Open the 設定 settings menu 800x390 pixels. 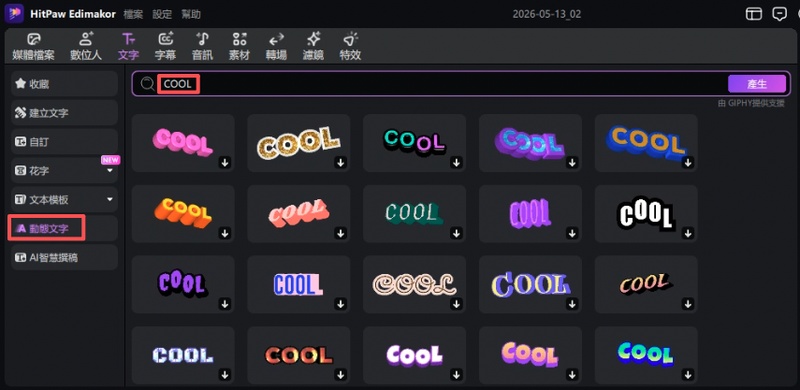(162, 14)
